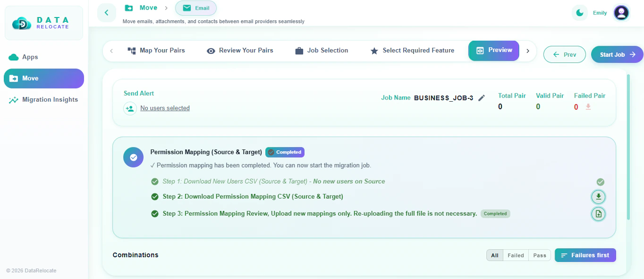This screenshot has width=644, height=279.
Task: Click the Step 1 Download New Users CSV text
Action: pyautogui.click(x=274, y=182)
